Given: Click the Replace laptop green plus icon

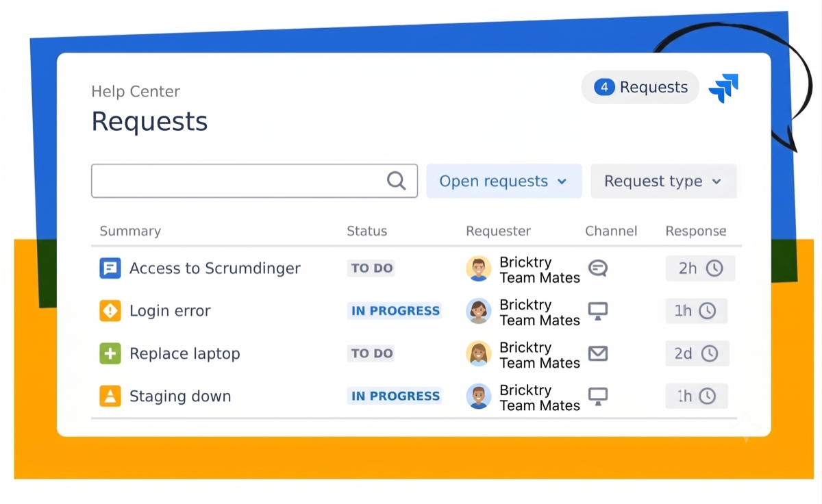Looking at the screenshot, I should point(110,353).
